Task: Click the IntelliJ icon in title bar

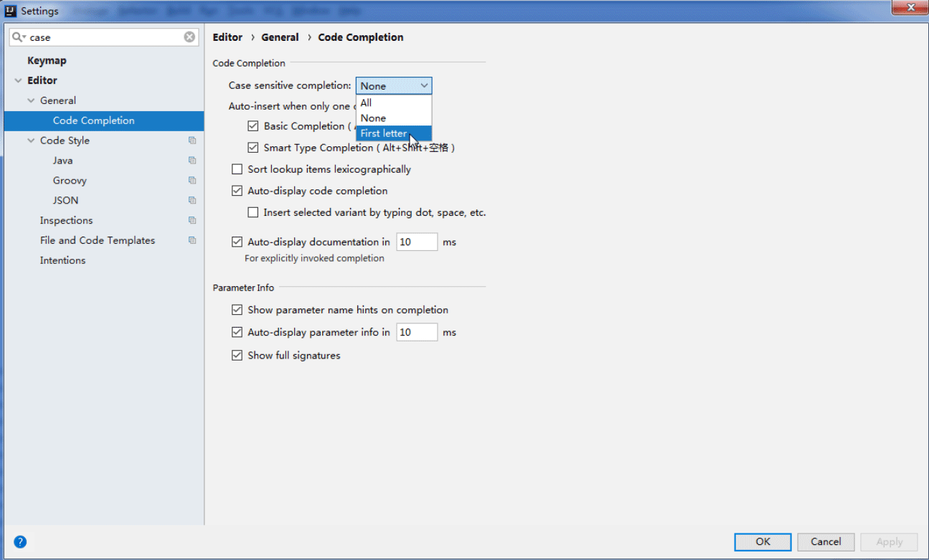Action: 11,11
